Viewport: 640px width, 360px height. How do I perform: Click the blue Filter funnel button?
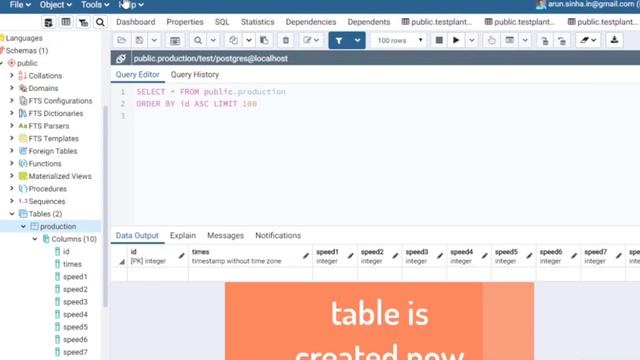[339, 40]
